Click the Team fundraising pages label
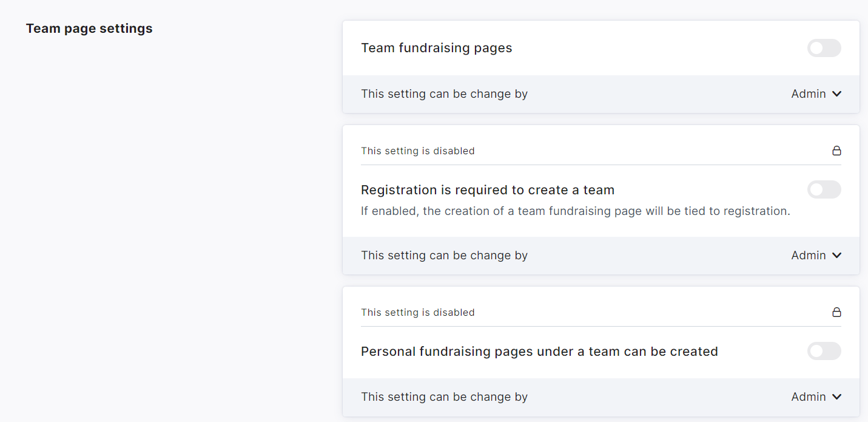 tap(436, 48)
